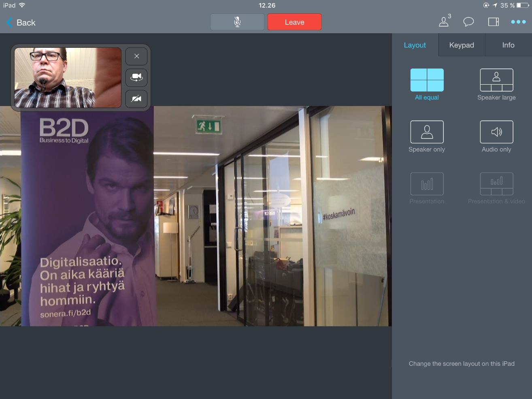The width and height of the screenshot is (532, 399).
Task: Select the Presentation & video layout
Action: 496,184
